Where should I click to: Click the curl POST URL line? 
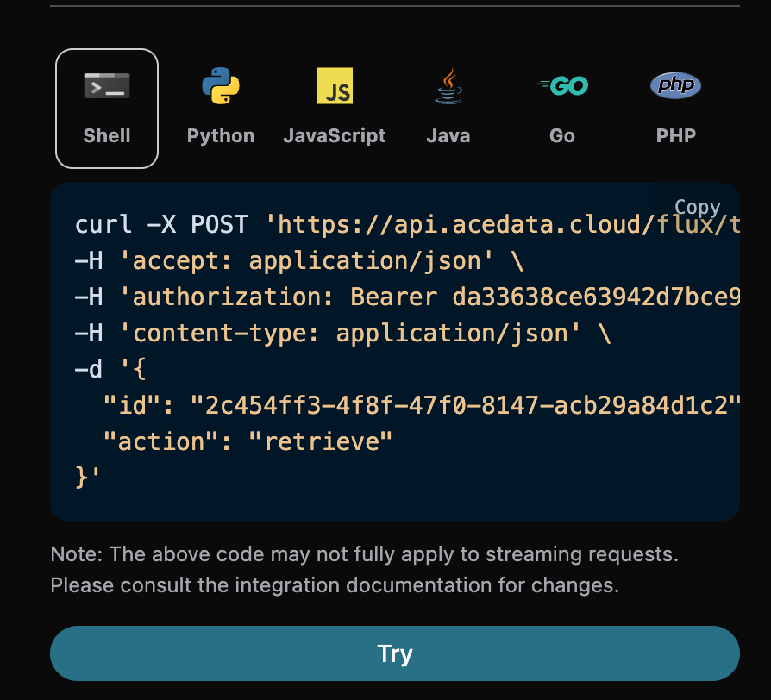coord(405,226)
